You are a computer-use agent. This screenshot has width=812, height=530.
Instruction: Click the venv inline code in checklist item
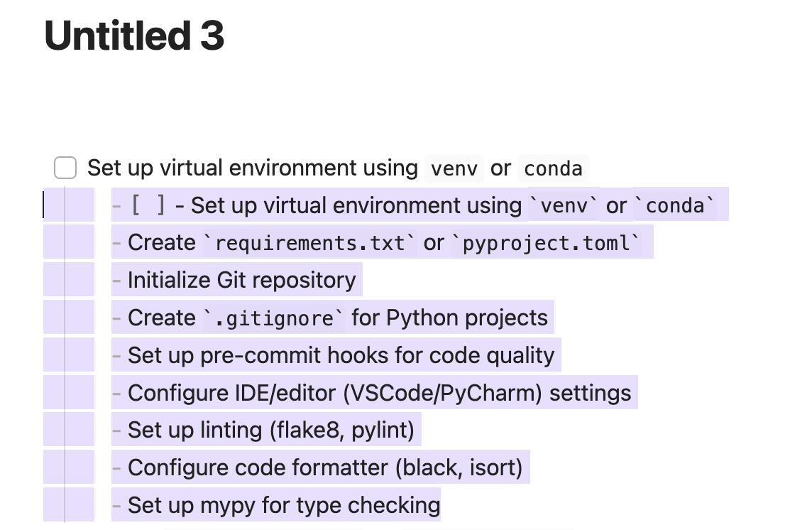coord(454,169)
